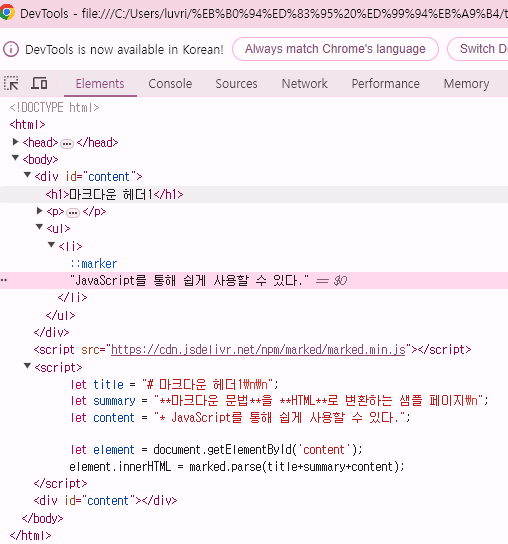508x544 pixels.
Task: Click the element.innerHTML marked.parse line
Action: pos(237,467)
